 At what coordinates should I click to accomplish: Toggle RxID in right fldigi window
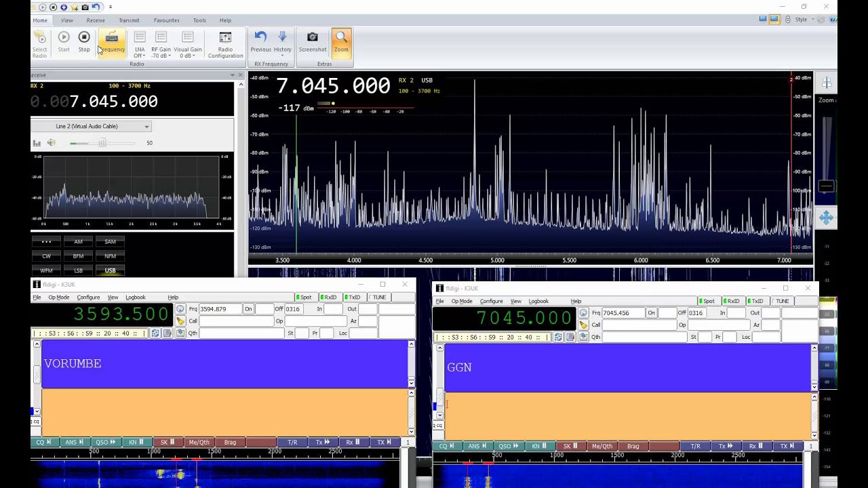731,301
